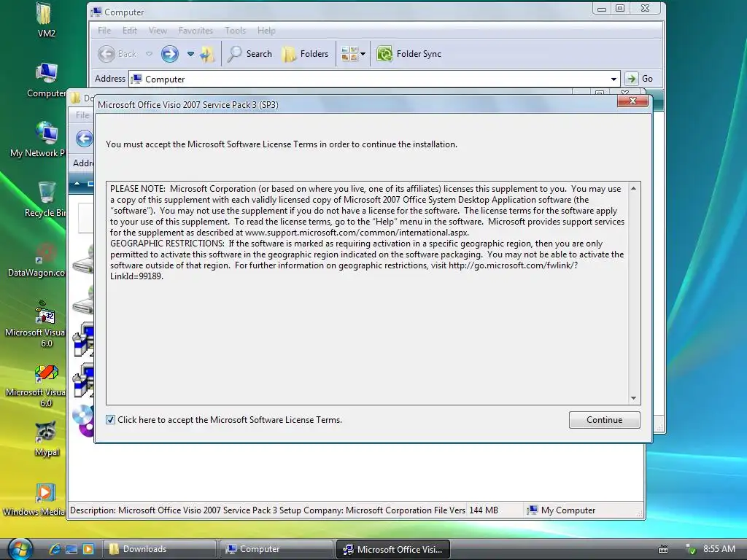
Task: Select Microsoft Visual 6.0 installer-style icon
Action: [36, 324]
